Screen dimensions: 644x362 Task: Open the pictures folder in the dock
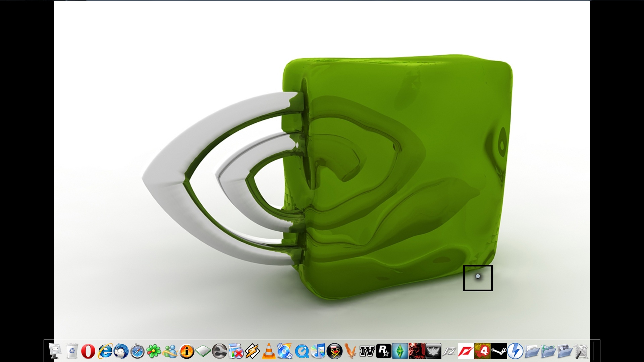(565, 351)
